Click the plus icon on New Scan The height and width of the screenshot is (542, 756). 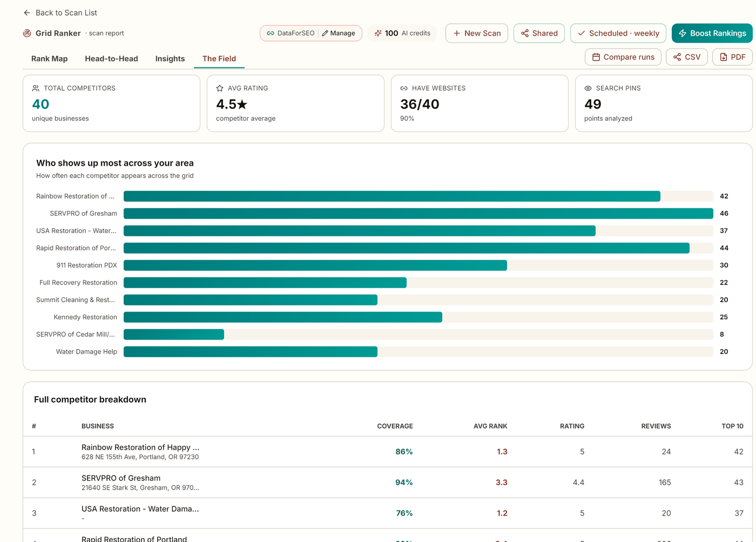point(457,33)
